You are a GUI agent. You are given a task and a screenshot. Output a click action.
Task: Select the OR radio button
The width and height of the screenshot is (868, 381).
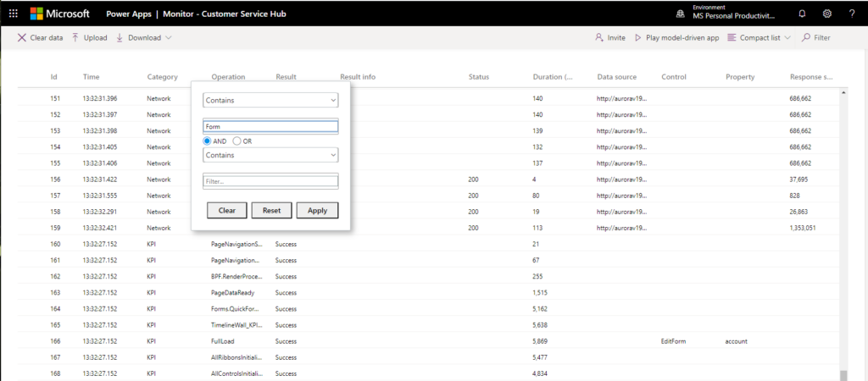point(236,141)
